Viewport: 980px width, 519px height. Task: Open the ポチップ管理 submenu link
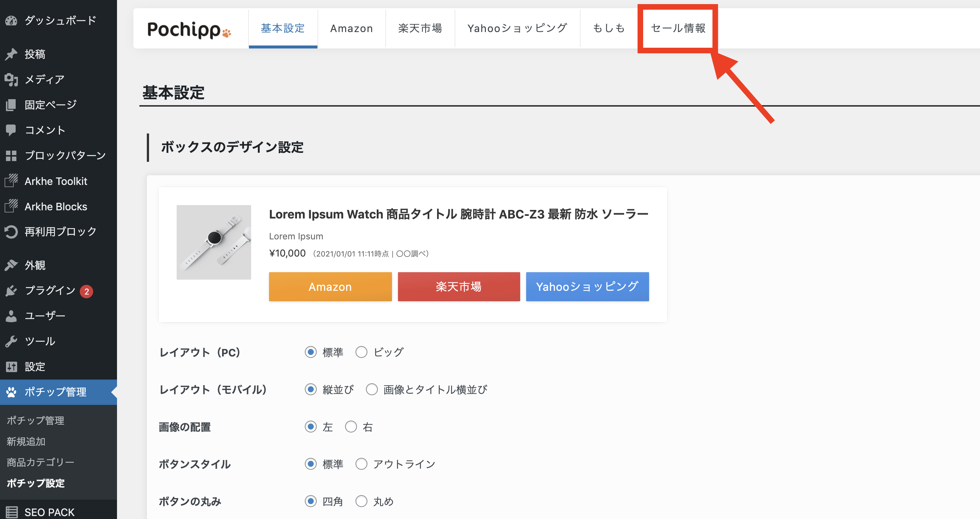(35, 420)
